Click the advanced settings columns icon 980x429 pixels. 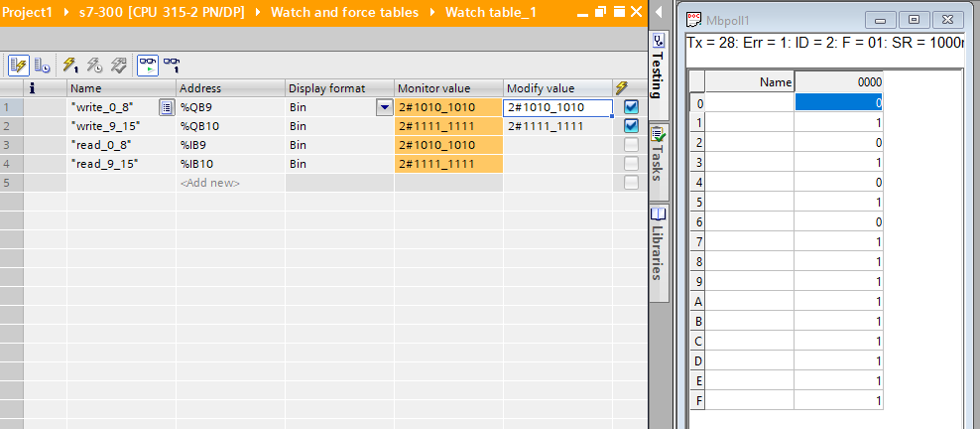click(x=43, y=65)
